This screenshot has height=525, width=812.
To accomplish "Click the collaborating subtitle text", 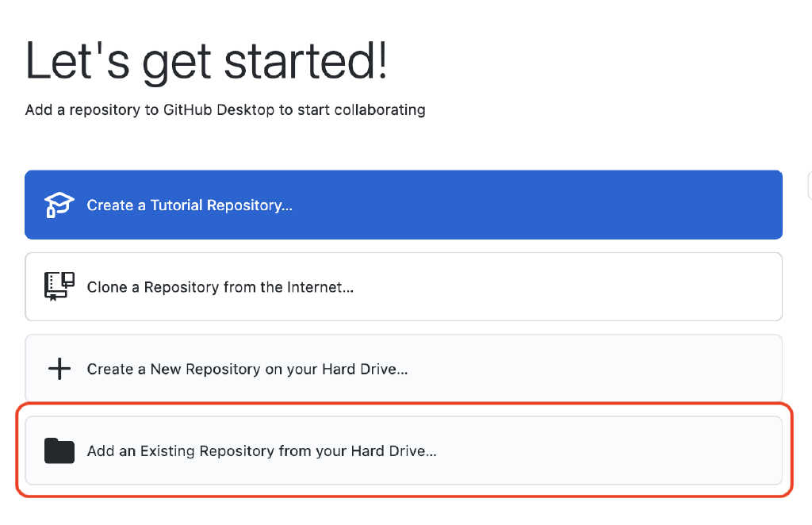I will pyautogui.click(x=225, y=109).
